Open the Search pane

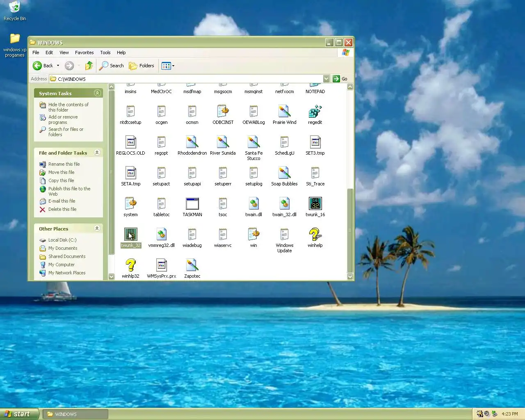coord(112,66)
